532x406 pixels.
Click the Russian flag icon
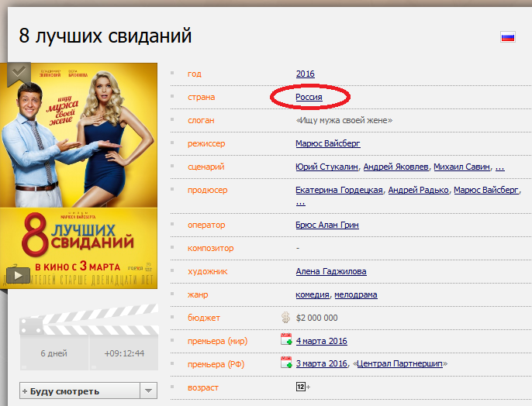click(x=508, y=36)
